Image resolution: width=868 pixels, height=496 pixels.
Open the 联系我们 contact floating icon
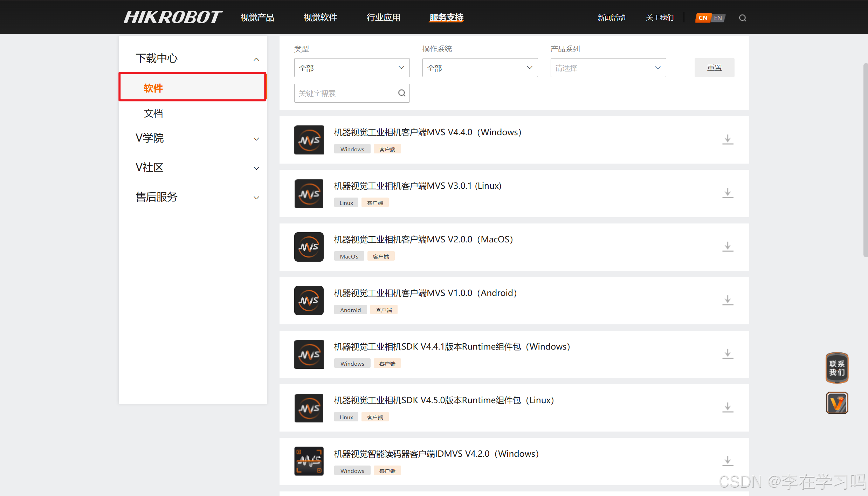coord(837,368)
